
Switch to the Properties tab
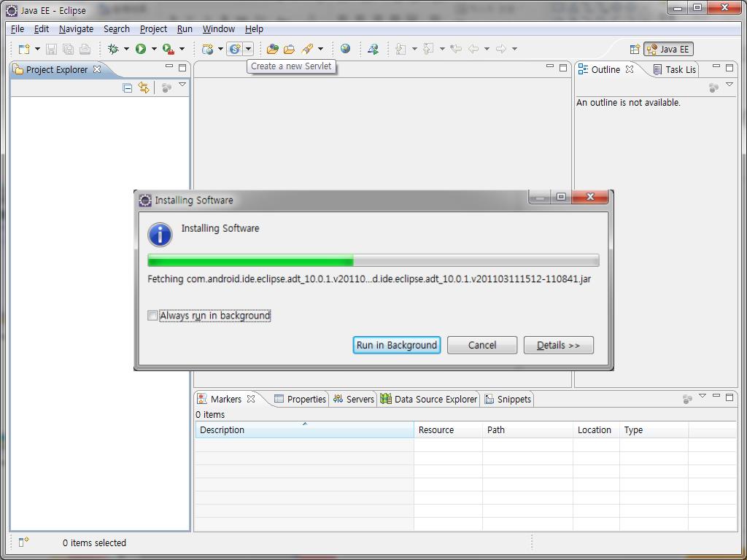point(300,399)
